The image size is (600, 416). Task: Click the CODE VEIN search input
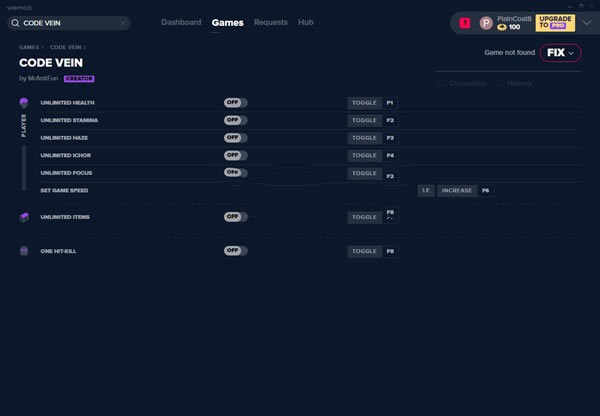point(69,23)
